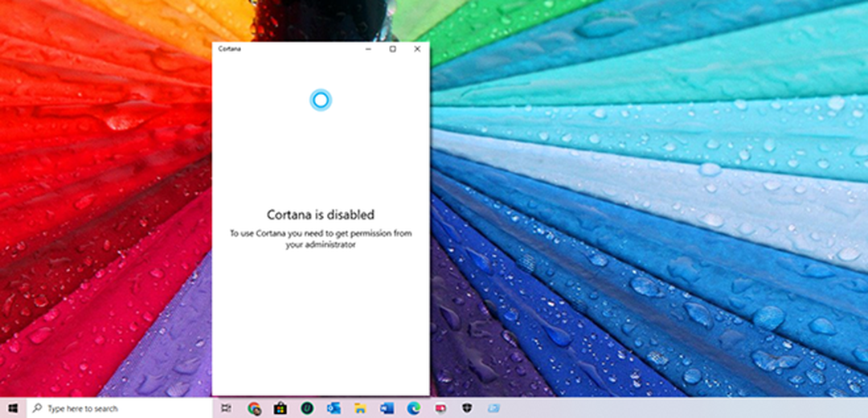Open File Explorer from the taskbar
This screenshot has height=418, width=868.
tap(360, 408)
